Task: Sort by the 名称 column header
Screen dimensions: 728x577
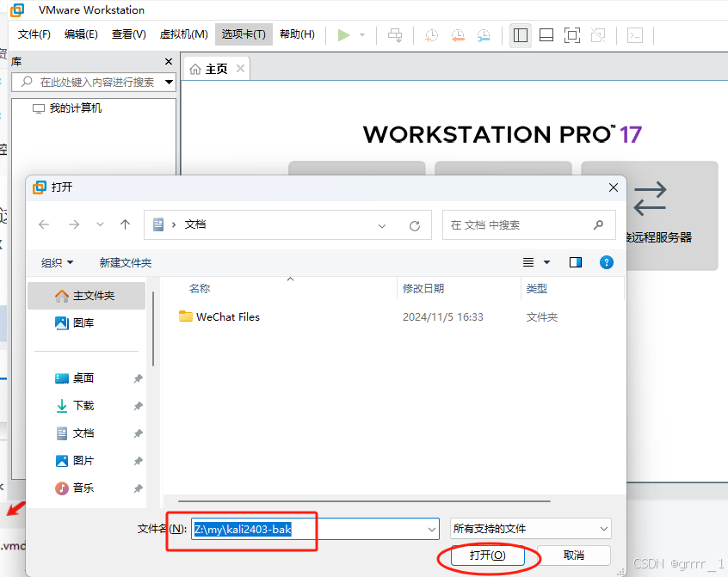Action: coord(200,289)
